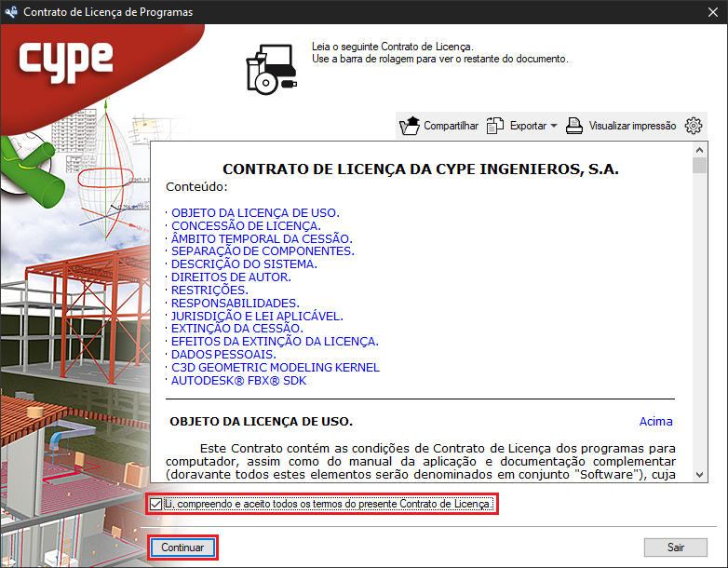Open the OBJETO DA LICENÇA DE USO link
Image resolution: width=728 pixels, height=568 pixels.
(x=255, y=212)
